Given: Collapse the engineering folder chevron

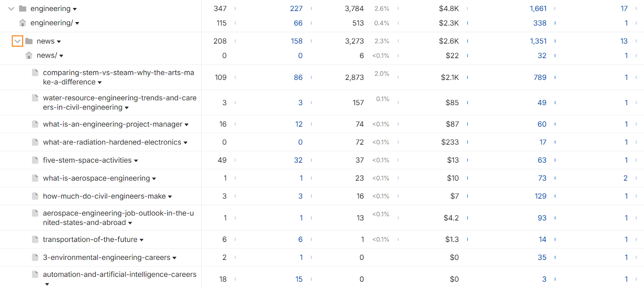Looking at the screenshot, I should click(x=11, y=8).
